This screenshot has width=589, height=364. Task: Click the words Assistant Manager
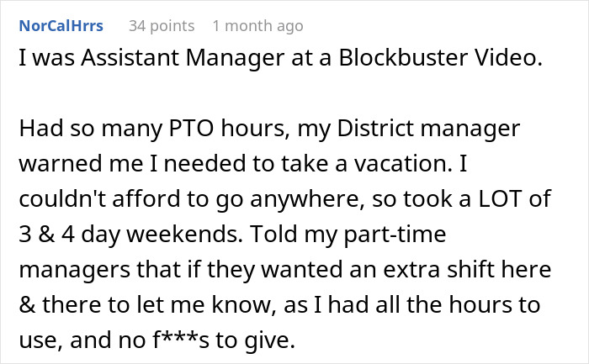pyautogui.click(x=183, y=59)
